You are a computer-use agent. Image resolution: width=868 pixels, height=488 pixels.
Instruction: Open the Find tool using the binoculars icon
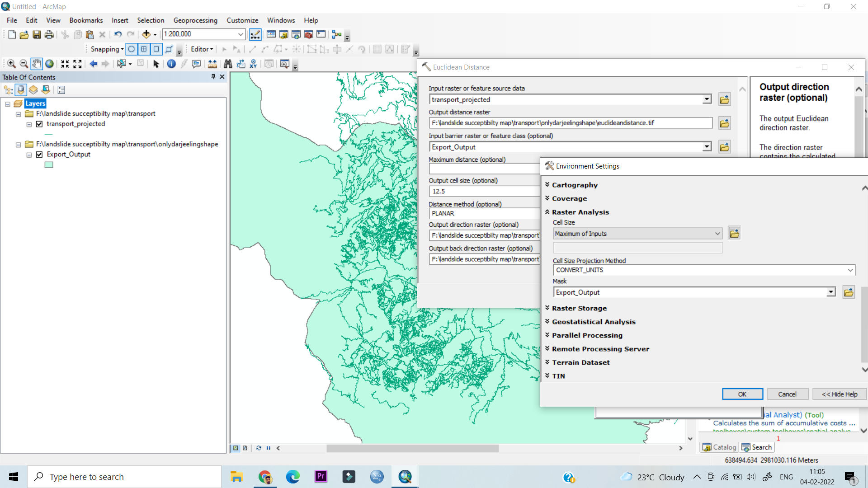tap(228, 64)
